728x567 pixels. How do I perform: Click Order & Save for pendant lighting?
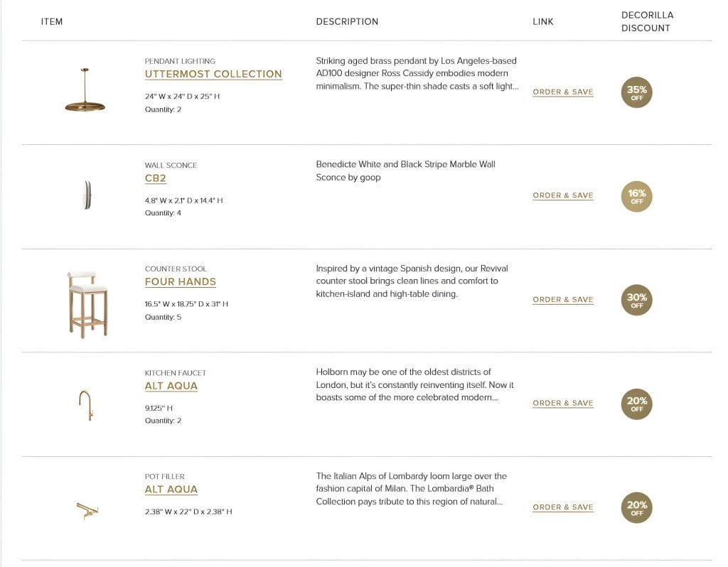[562, 92]
